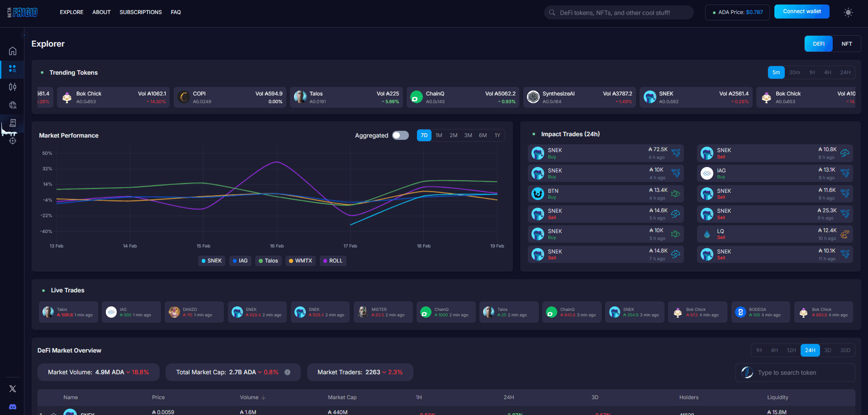This screenshot has height=415, width=868.
Task: Switch theme with the sun icon
Action: click(848, 13)
